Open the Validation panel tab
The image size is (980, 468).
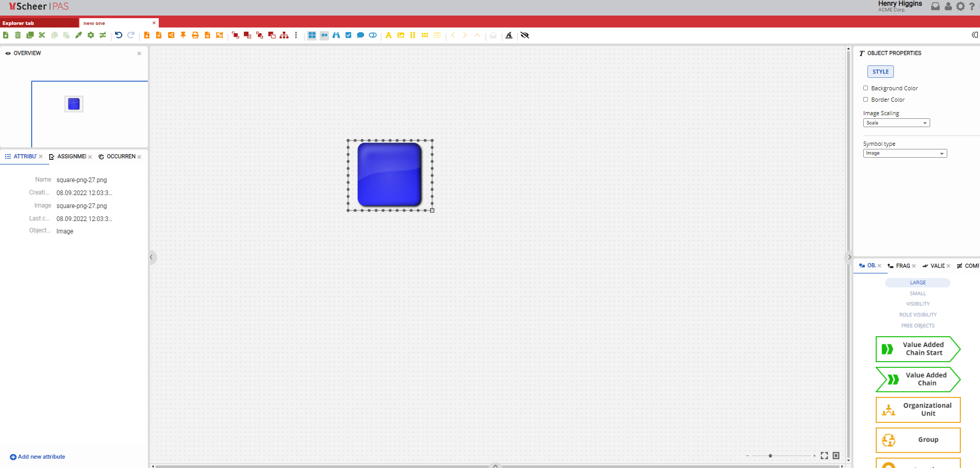[x=936, y=266]
